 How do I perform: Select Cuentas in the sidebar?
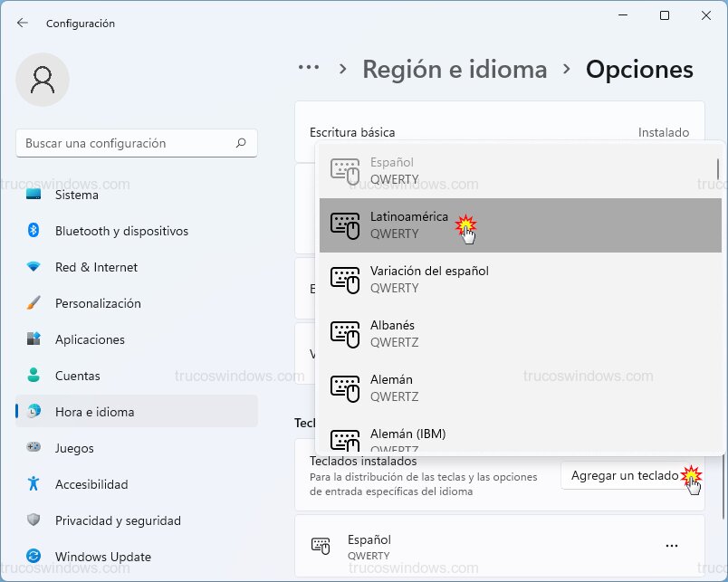coord(77,376)
